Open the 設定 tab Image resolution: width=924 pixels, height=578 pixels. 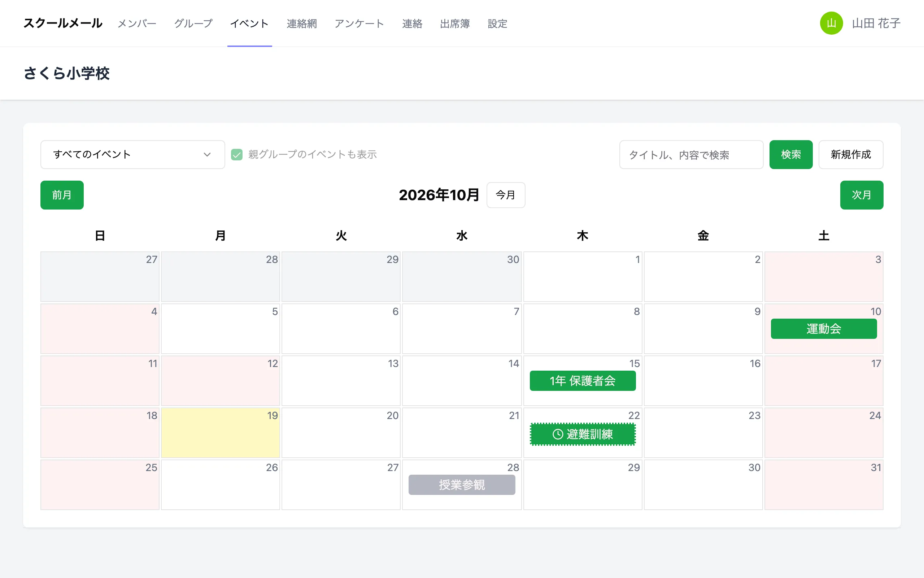point(497,23)
